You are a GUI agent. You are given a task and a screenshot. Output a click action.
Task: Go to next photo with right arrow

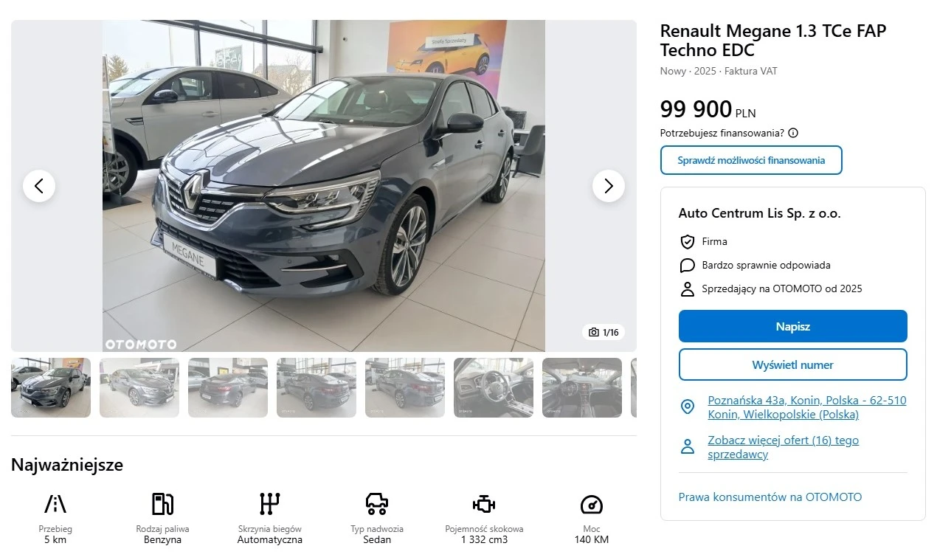tap(608, 186)
